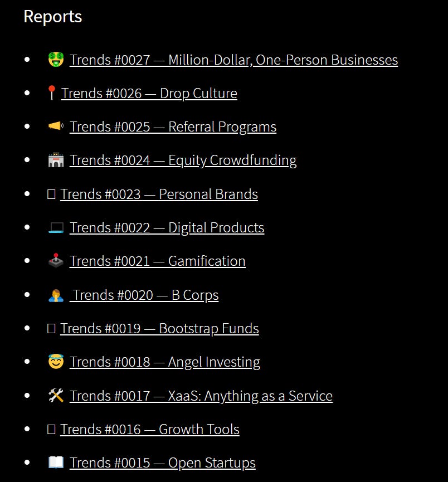Open the Drop Culture report link

(149, 93)
